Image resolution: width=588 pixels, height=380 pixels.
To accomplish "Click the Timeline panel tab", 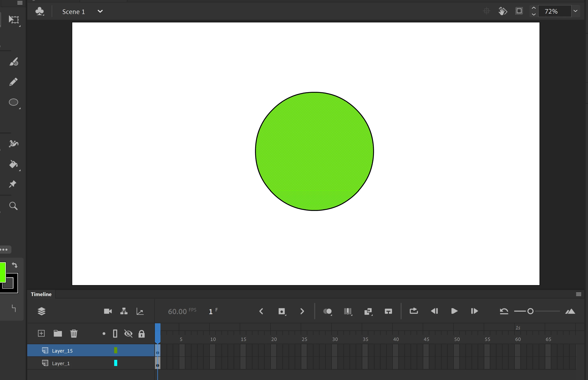I will point(41,294).
